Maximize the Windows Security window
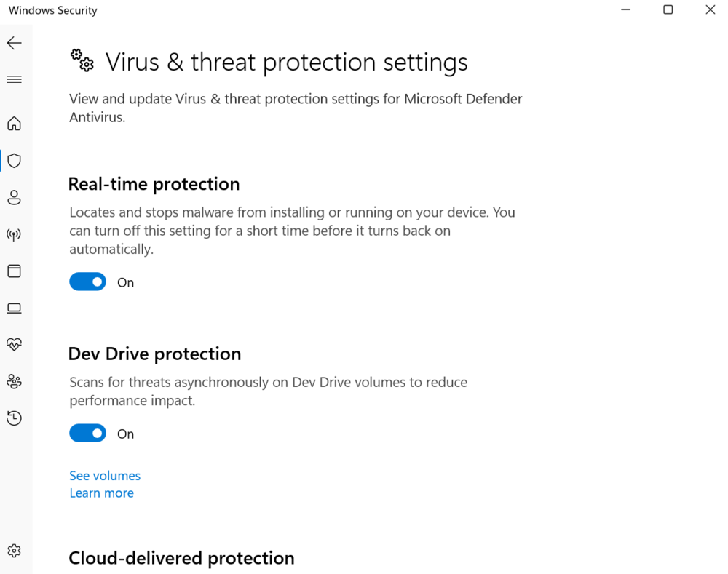Screen dimensions: 728x574 tap(668, 9)
